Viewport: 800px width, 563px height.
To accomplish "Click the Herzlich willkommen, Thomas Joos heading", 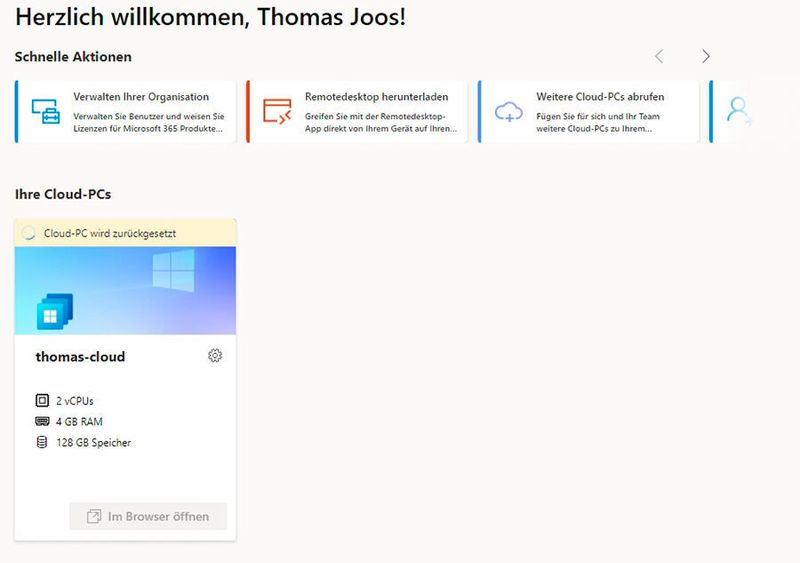I will tap(211, 17).
